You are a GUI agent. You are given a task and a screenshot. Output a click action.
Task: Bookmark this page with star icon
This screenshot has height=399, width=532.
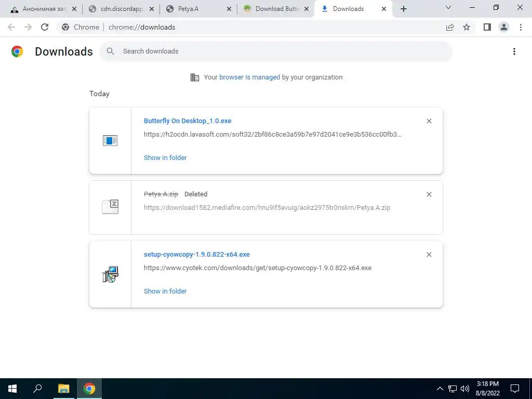[x=467, y=27]
